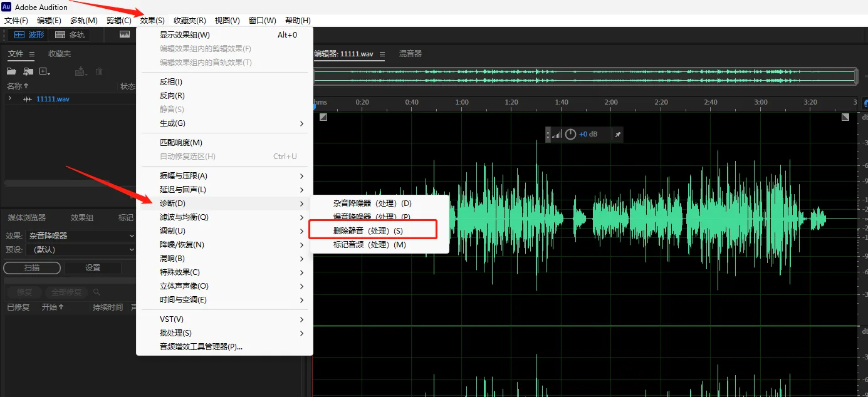Screen dimensions: 868x397
Task: Switch to the 文件 panel tab
Action: (16, 54)
